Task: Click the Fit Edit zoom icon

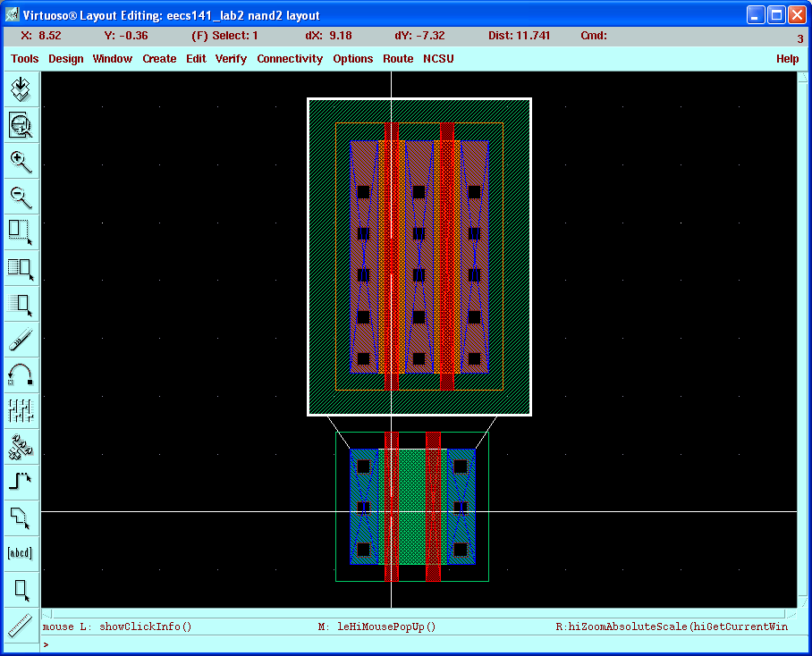Action: tap(21, 125)
